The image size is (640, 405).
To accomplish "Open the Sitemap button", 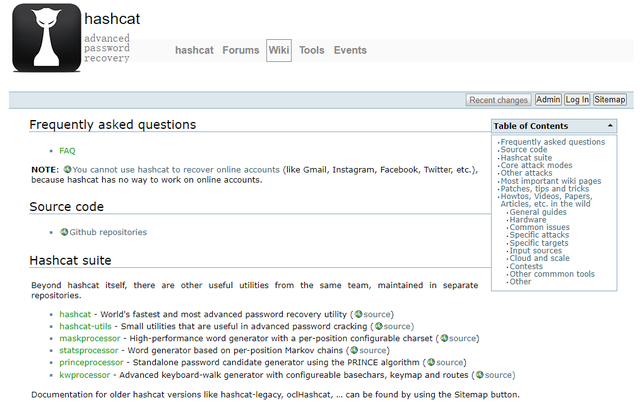I will point(610,100).
